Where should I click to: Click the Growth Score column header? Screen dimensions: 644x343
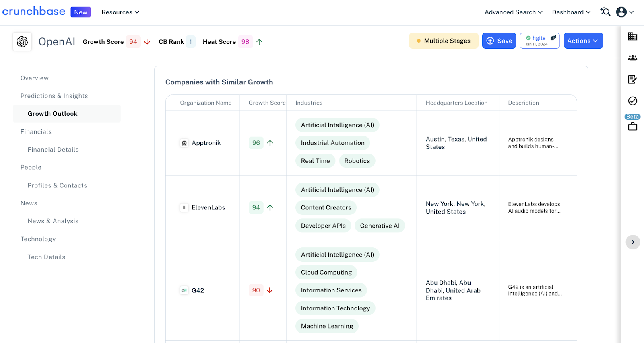(267, 103)
